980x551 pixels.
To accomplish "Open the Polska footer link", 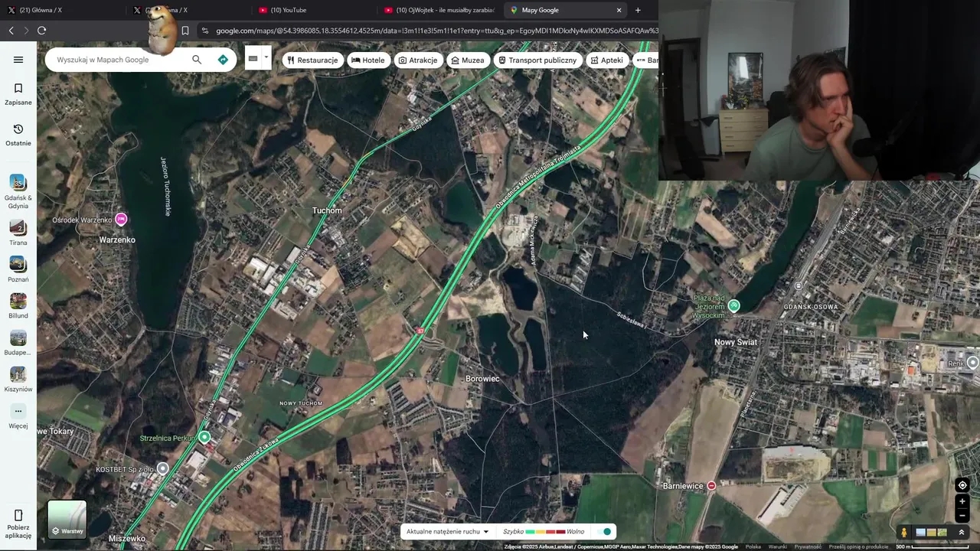I will [x=753, y=546].
